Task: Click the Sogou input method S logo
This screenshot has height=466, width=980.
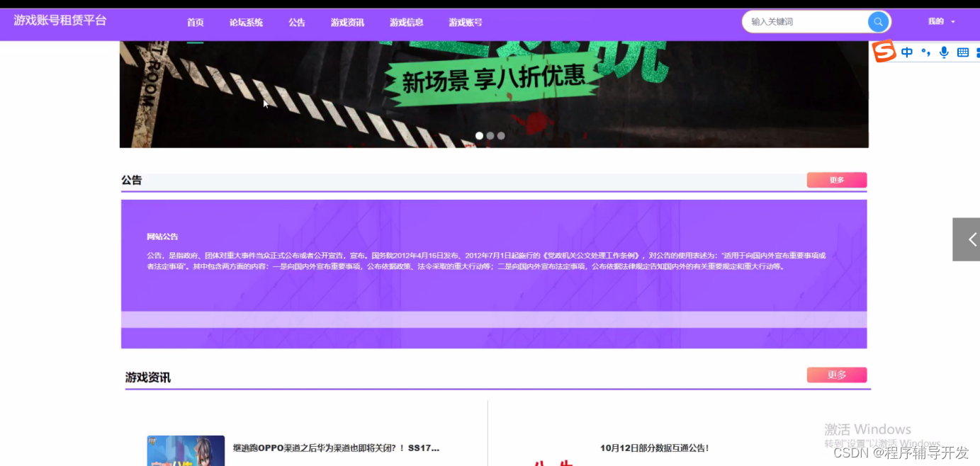Action: click(x=884, y=52)
